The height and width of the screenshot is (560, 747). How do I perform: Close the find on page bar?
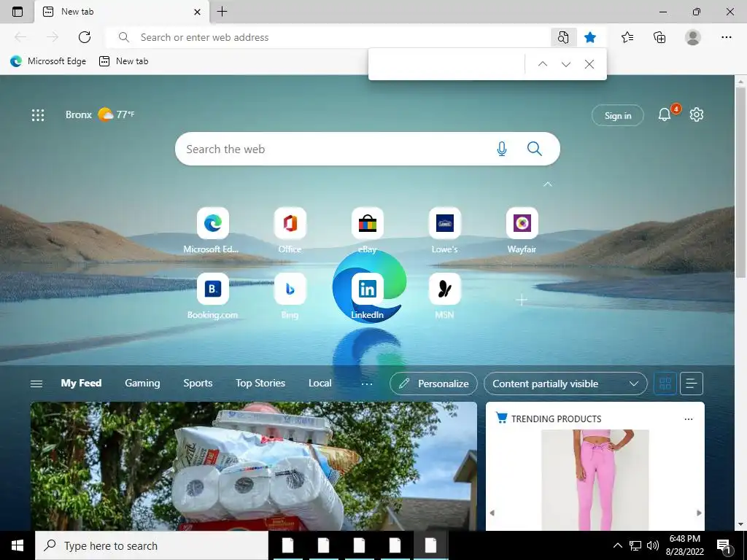(x=589, y=64)
